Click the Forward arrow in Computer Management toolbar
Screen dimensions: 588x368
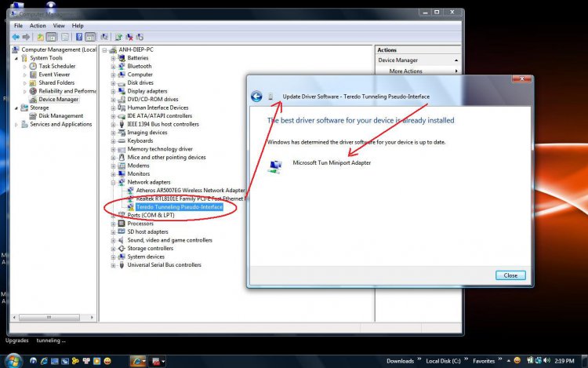point(26,37)
